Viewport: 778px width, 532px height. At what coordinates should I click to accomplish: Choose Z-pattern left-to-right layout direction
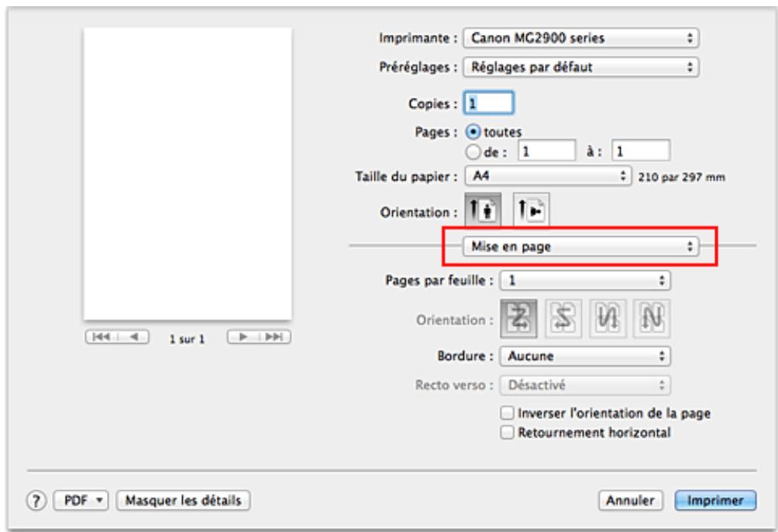(518, 318)
